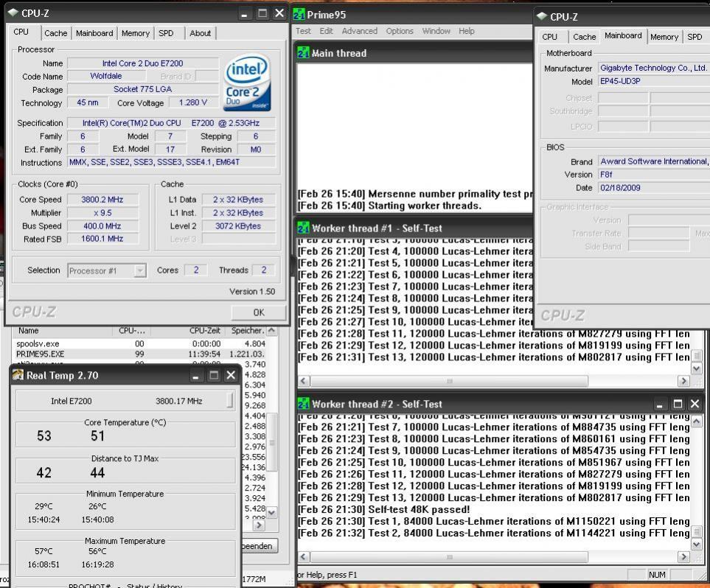This screenshot has height=588, width=710.
Task: Select Memory tab in right CPU-Z window
Action: point(664,37)
